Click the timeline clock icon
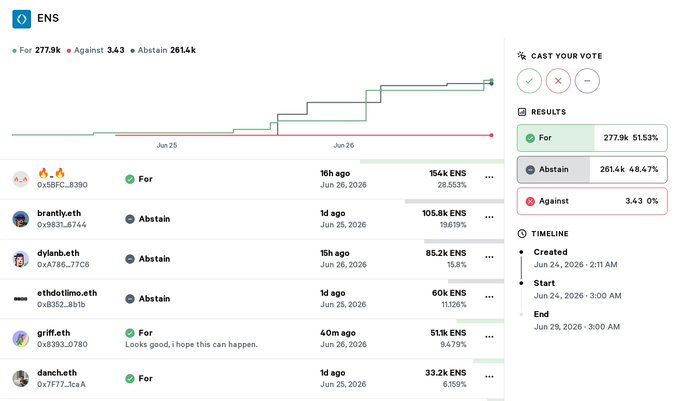This screenshot has height=401, width=680. pos(522,234)
